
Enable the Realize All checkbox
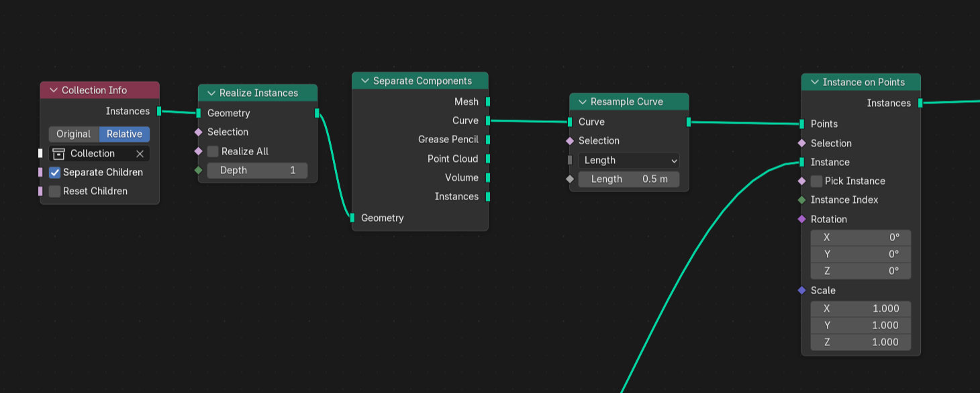(x=213, y=151)
